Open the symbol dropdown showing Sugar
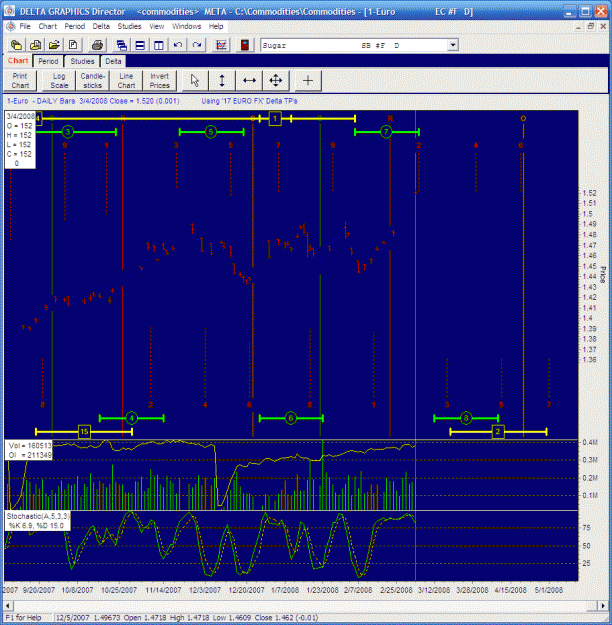Viewport: 612px width, 625px height. pyautogui.click(x=453, y=45)
